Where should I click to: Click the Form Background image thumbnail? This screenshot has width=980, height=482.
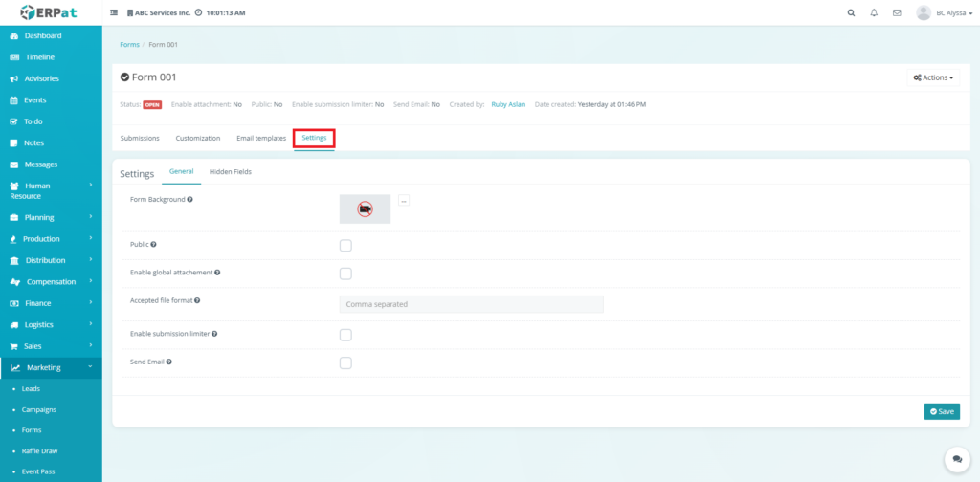[365, 208]
